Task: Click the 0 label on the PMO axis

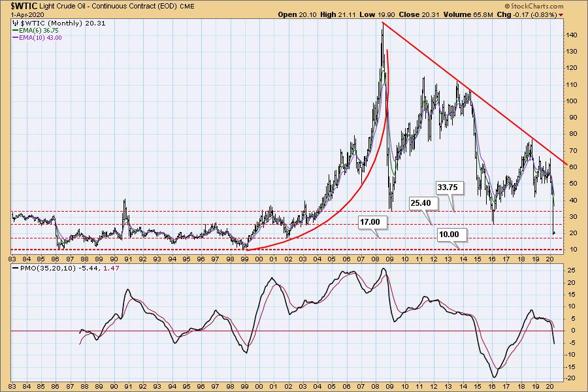Action: tap(573, 331)
